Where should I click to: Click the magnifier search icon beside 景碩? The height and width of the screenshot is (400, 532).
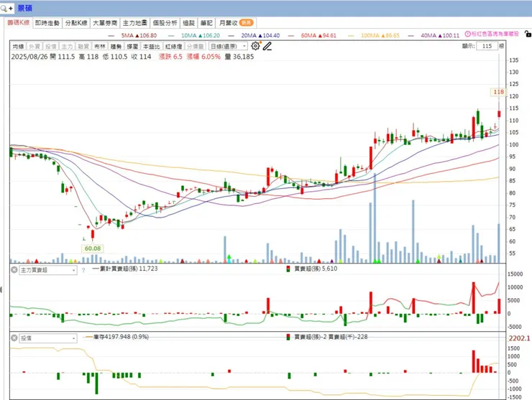tap(4, 8)
